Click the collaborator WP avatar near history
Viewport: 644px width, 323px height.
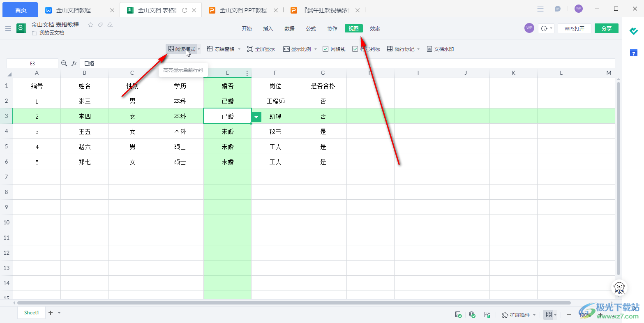coord(529,28)
